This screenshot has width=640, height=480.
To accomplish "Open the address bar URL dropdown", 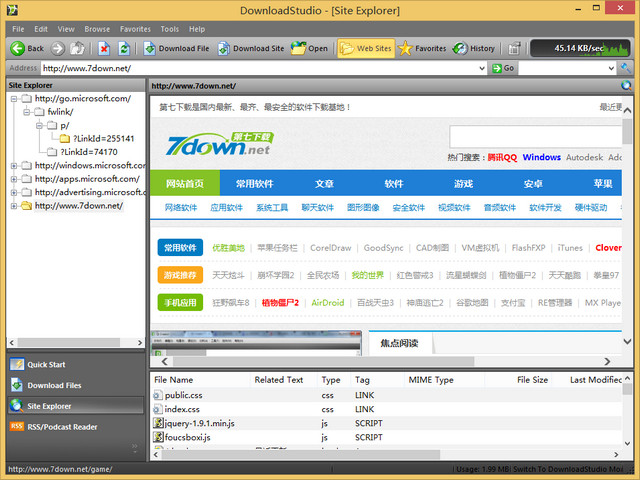I will click(483, 68).
